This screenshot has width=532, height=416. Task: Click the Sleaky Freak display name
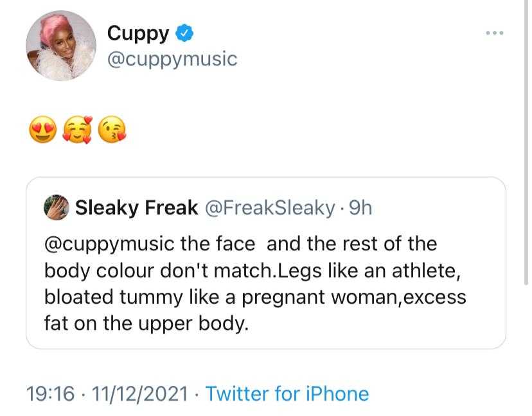[x=136, y=207]
